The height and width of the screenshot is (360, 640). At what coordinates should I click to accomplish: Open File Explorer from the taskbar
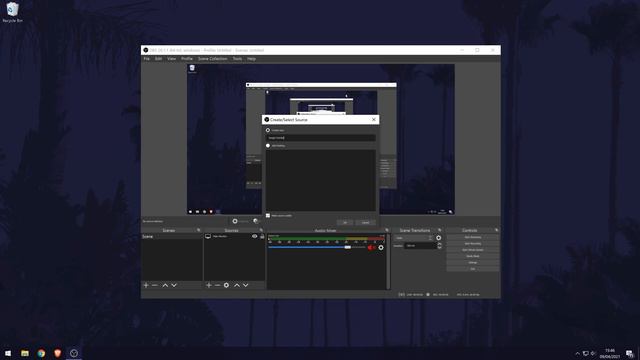(25, 353)
